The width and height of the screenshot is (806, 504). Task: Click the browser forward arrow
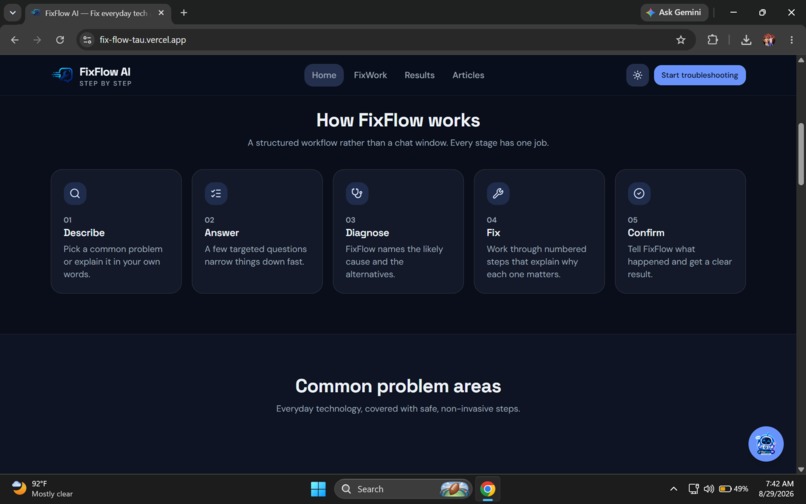click(38, 40)
